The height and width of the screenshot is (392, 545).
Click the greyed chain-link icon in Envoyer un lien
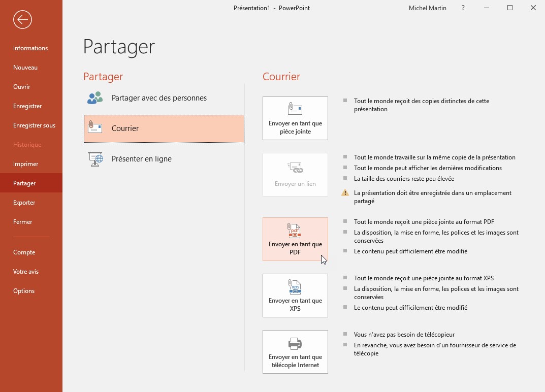(x=295, y=168)
